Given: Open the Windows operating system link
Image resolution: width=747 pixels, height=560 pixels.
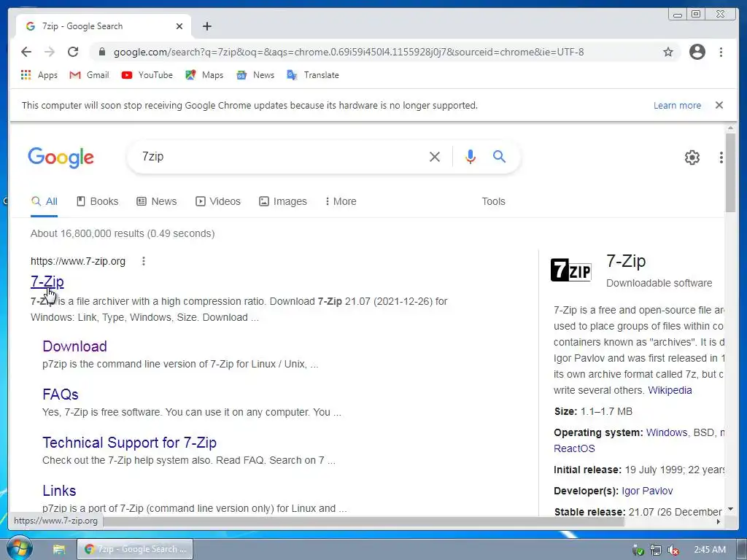Looking at the screenshot, I should [x=667, y=432].
